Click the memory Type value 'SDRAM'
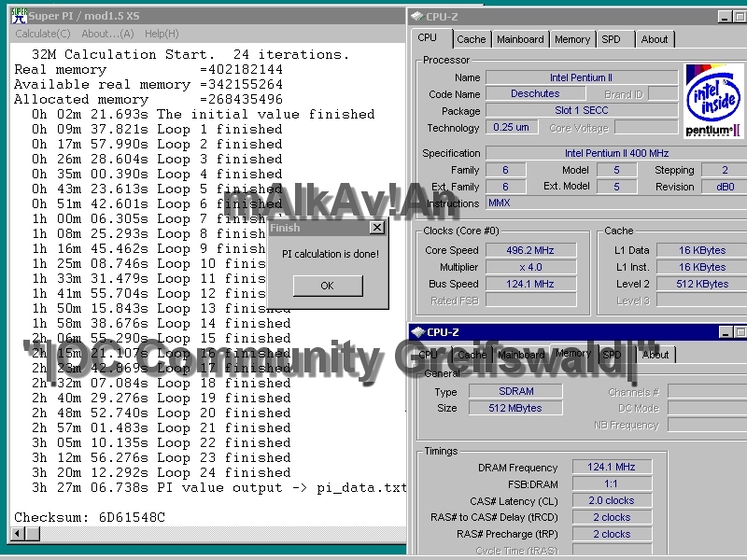Screen dimensions: 747x560 tap(516, 391)
